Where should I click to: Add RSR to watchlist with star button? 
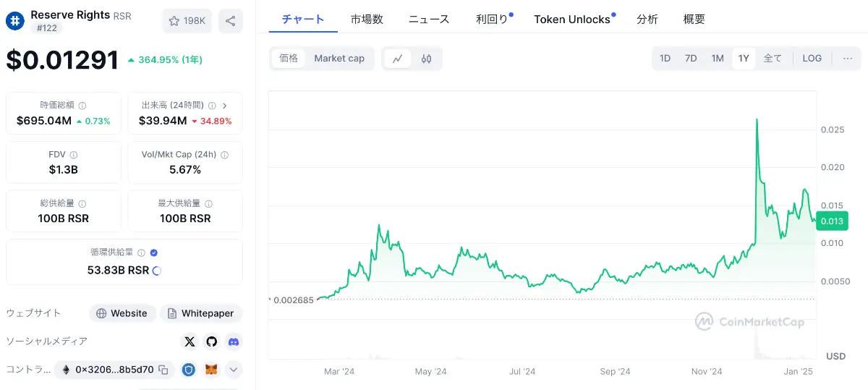(187, 21)
